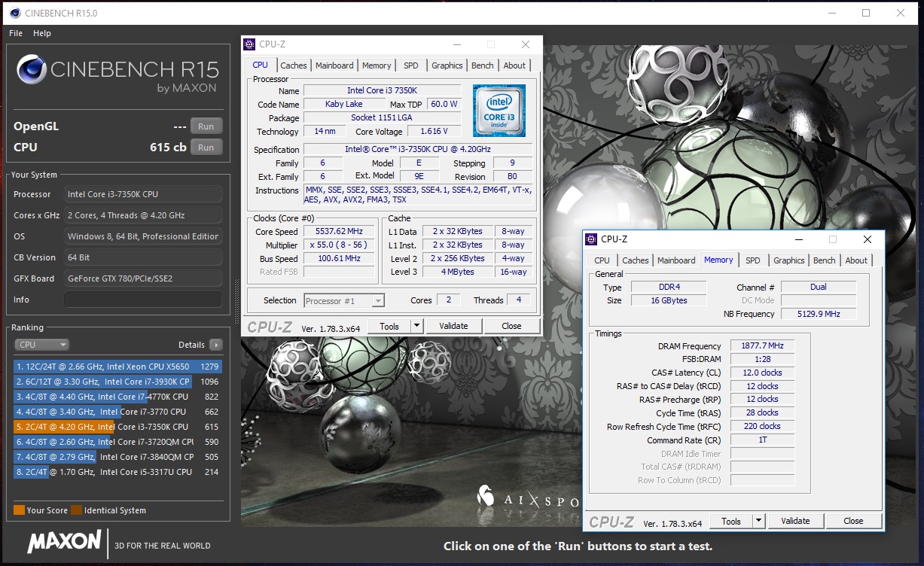Screen dimensions: 924x566
Task: Select Bench tab in memory CPU-Z window
Action: point(825,260)
